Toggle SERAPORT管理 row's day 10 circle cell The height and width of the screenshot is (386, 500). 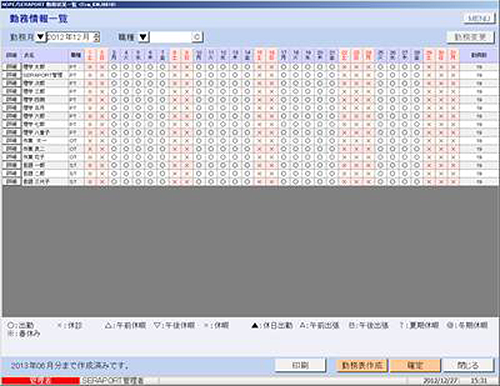pos(199,75)
